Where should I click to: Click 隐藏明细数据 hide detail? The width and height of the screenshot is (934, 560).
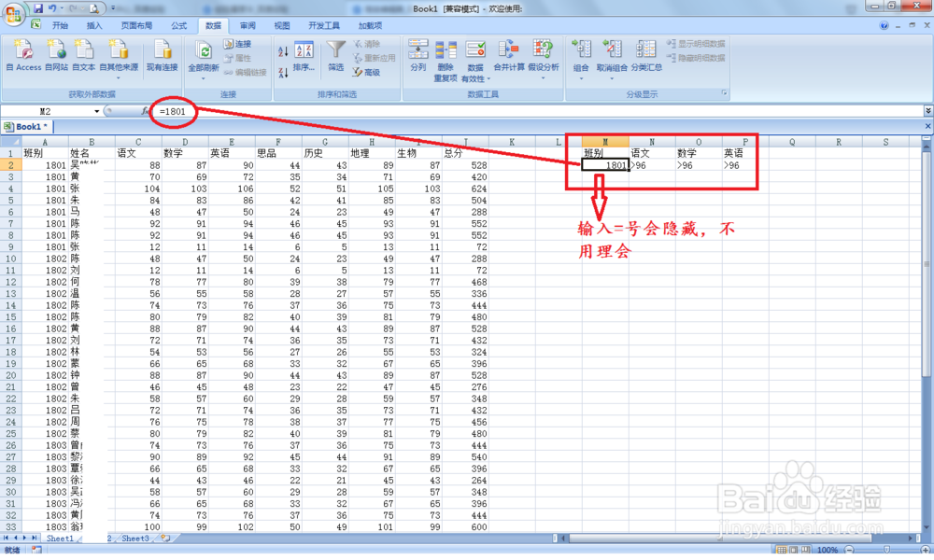(x=696, y=58)
